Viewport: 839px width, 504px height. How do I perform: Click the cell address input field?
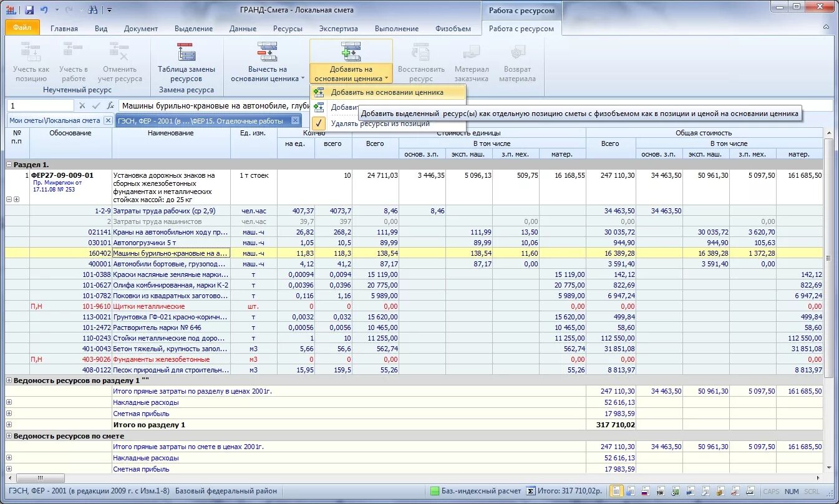point(41,106)
